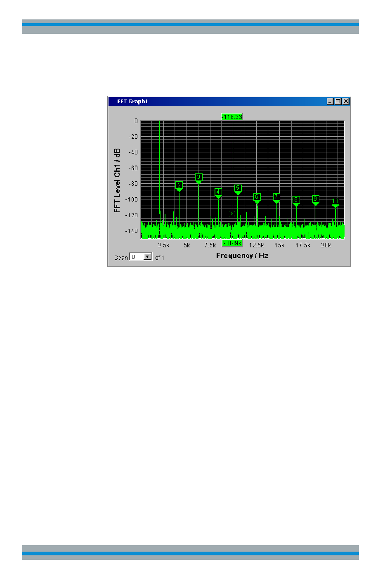Select harmonic marker 6

point(257,198)
